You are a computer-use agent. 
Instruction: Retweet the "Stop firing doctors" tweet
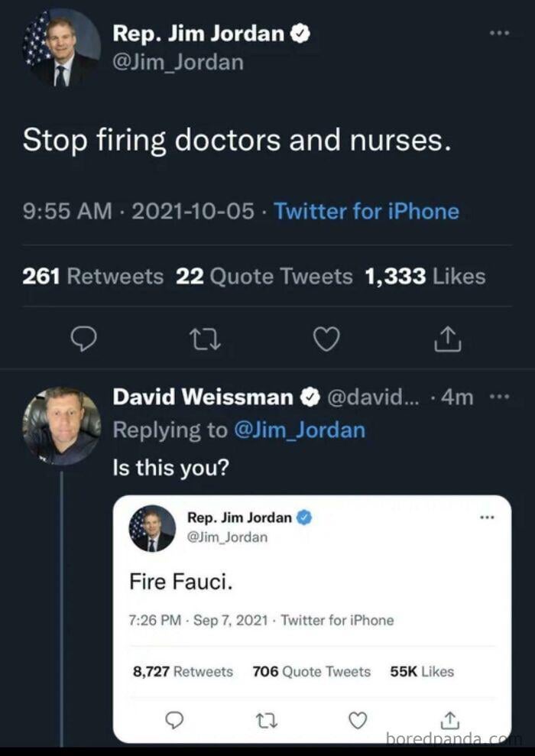point(206,339)
